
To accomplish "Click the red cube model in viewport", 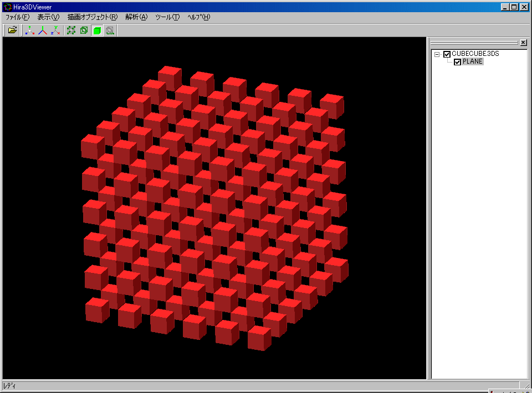I will pos(214,208).
